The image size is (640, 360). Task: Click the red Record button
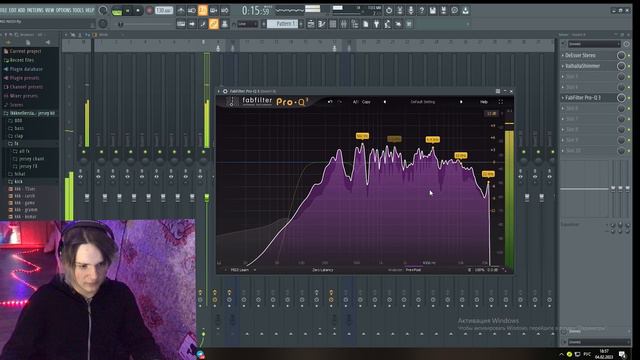click(149, 11)
